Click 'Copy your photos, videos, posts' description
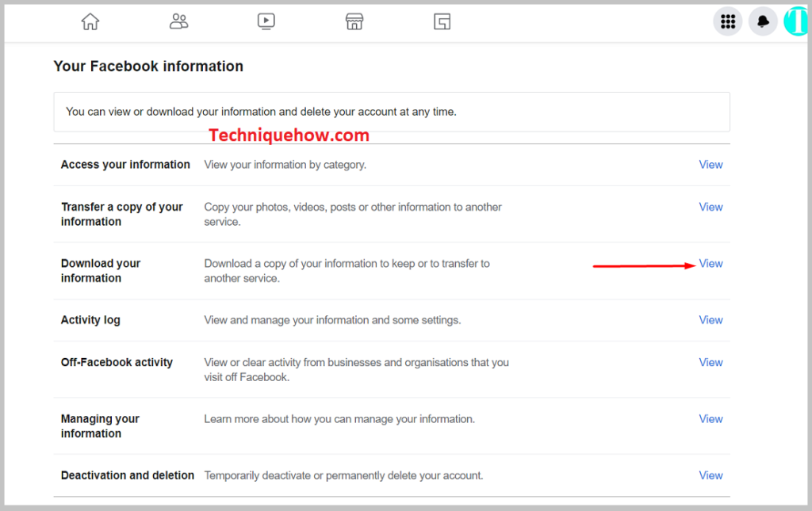 pos(353,214)
